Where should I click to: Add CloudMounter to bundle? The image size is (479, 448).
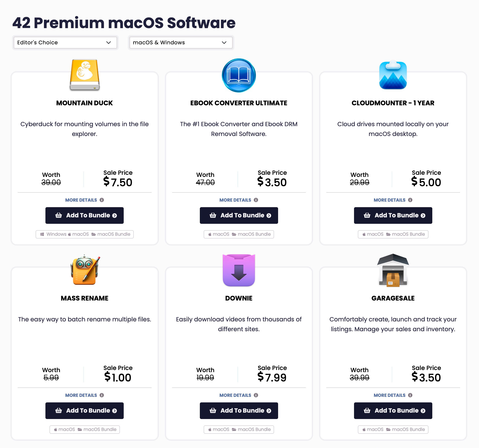393,215
